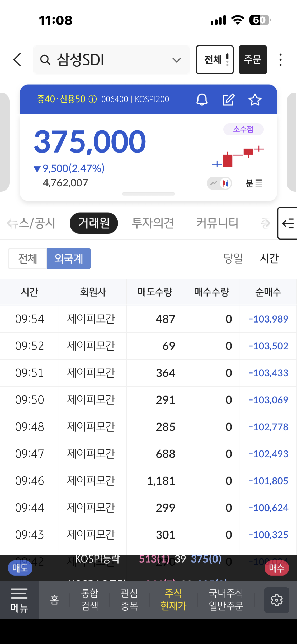Click the info icon next to 신용50
Viewport: 297px width, 644px height.
(93, 99)
